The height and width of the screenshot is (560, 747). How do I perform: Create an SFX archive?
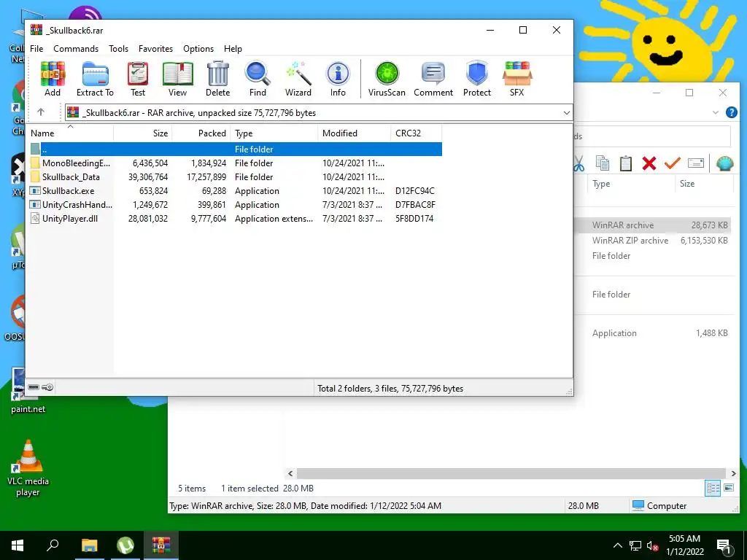click(x=517, y=79)
